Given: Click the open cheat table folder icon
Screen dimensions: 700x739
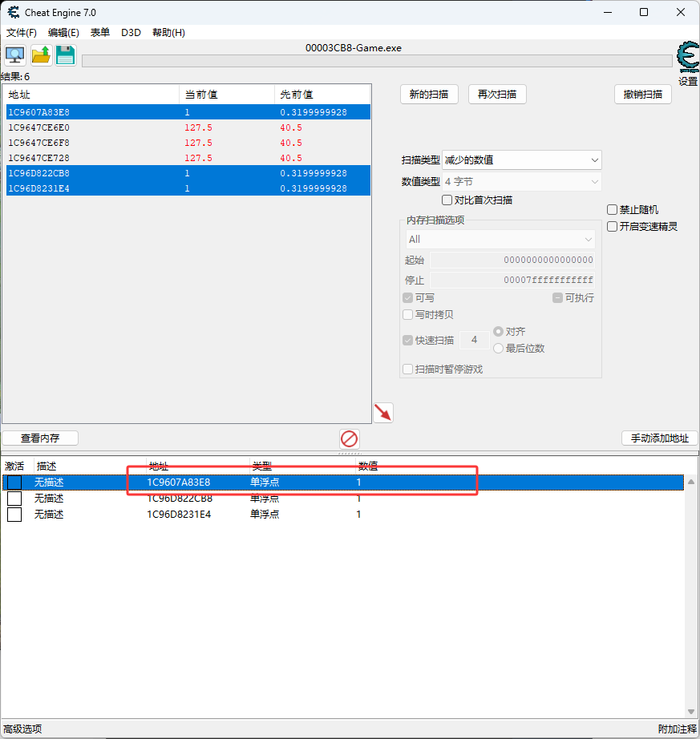Looking at the screenshot, I should (x=41, y=55).
